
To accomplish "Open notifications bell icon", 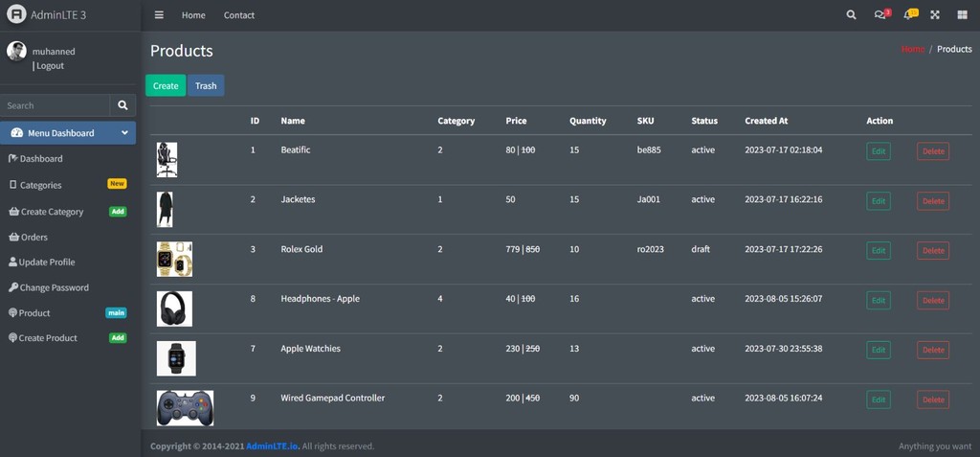I will (910, 14).
